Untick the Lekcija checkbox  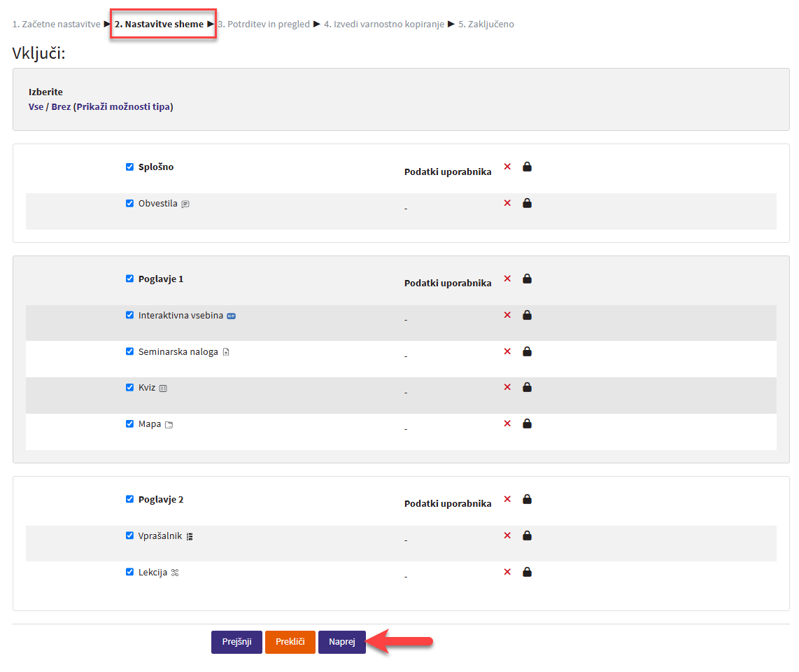(x=129, y=572)
